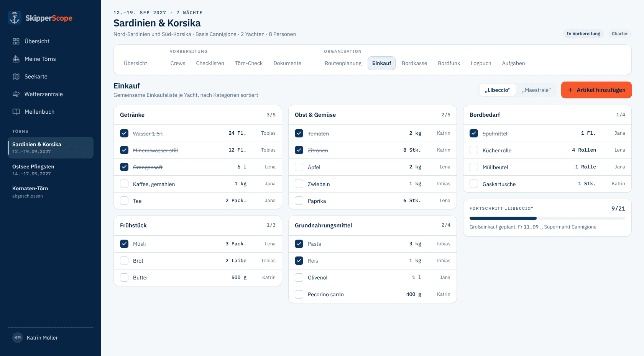The height and width of the screenshot is (356, 644).
Task: Check off Kaffee, gemahlen
Action: click(x=124, y=184)
